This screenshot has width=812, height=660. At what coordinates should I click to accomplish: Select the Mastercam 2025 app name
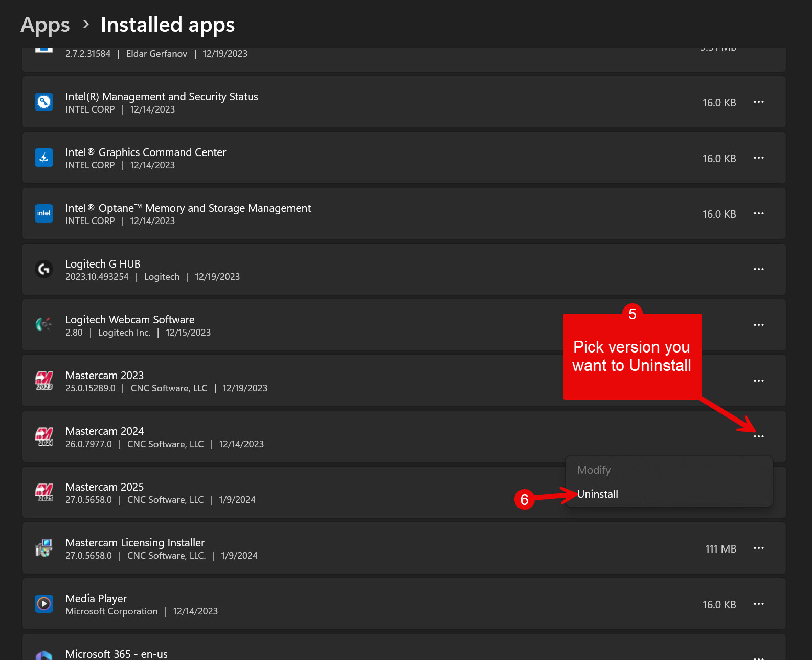(105, 487)
